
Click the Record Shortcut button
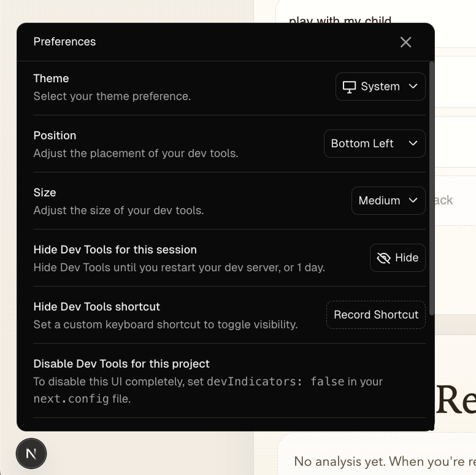point(376,315)
